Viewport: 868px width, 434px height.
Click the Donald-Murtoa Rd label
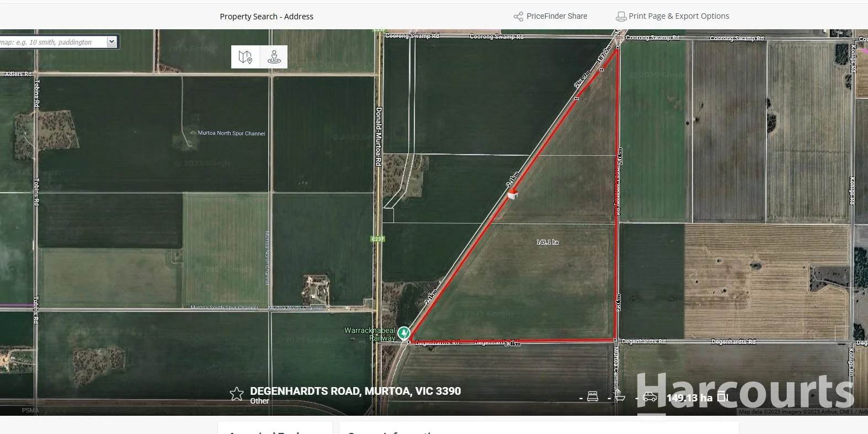tap(379, 136)
